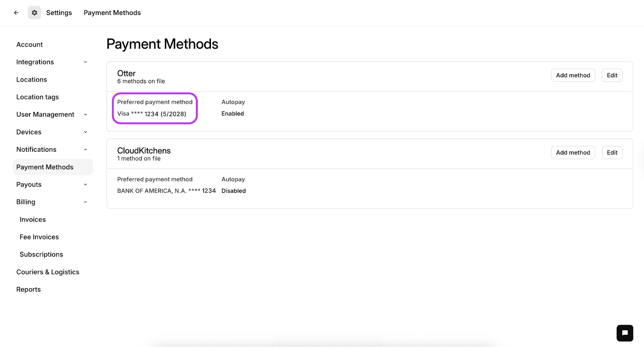644x347 pixels.
Task: Open Invoices under Billing
Action: (33, 220)
